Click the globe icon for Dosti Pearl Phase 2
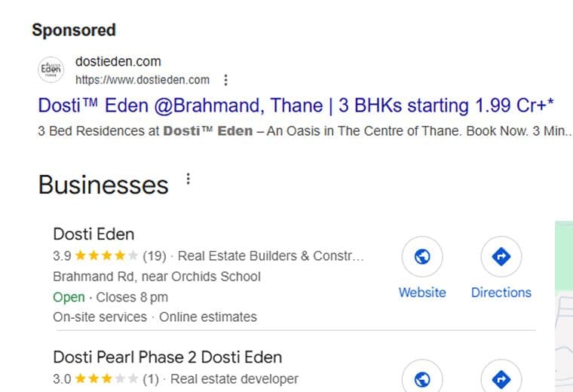Viewport: 573px width, 392px height. click(x=422, y=378)
